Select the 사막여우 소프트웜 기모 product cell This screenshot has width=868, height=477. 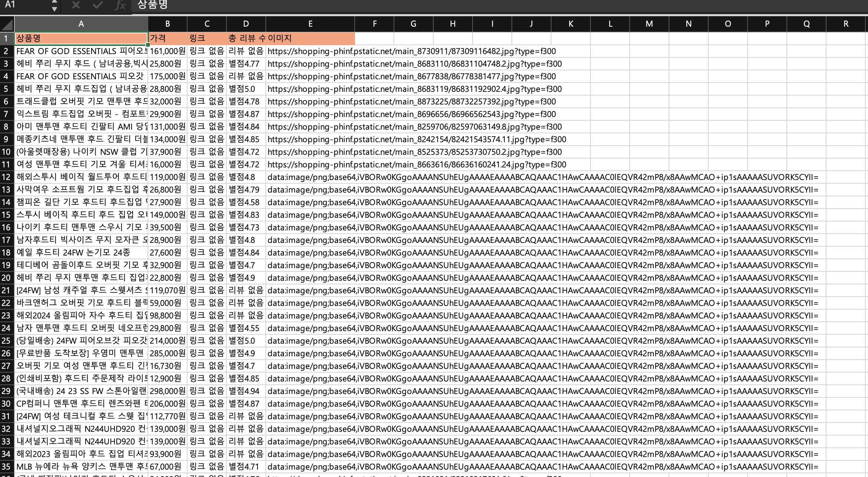pos(81,190)
